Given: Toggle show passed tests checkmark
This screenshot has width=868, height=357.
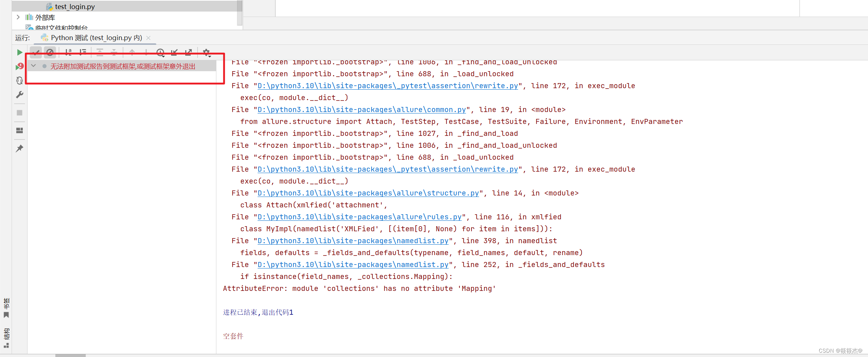Looking at the screenshot, I should pos(36,53).
